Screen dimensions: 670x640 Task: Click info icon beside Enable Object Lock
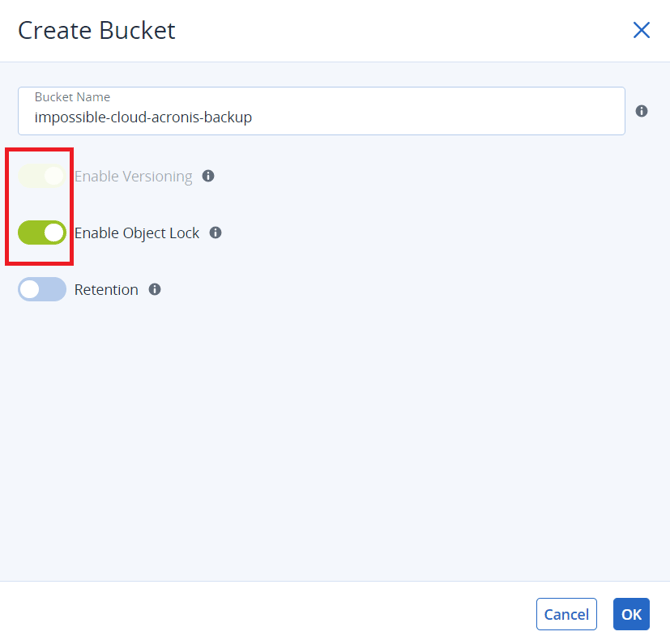pos(215,232)
